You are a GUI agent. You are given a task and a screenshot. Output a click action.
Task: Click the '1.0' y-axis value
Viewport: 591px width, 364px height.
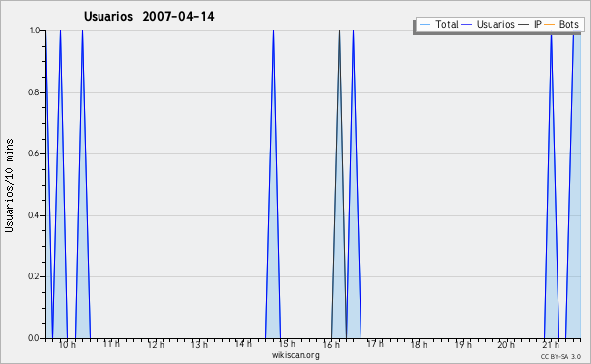point(34,30)
